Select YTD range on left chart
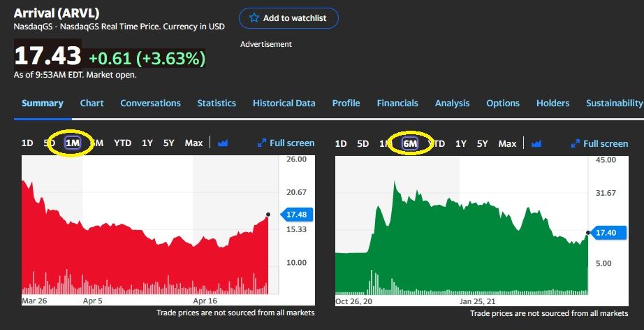This screenshot has width=644, height=330. coord(122,143)
